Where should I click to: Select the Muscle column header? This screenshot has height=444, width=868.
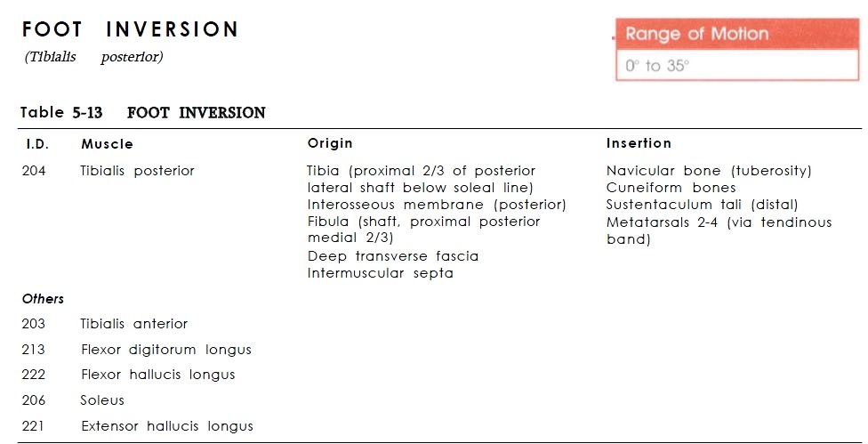[107, 143]
